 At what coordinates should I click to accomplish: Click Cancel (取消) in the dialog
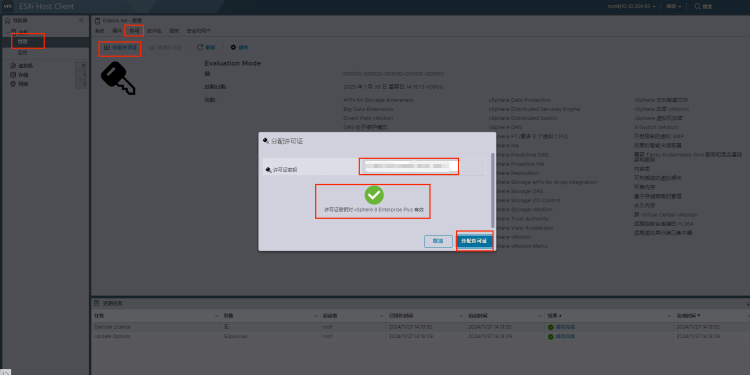point(438,241)
